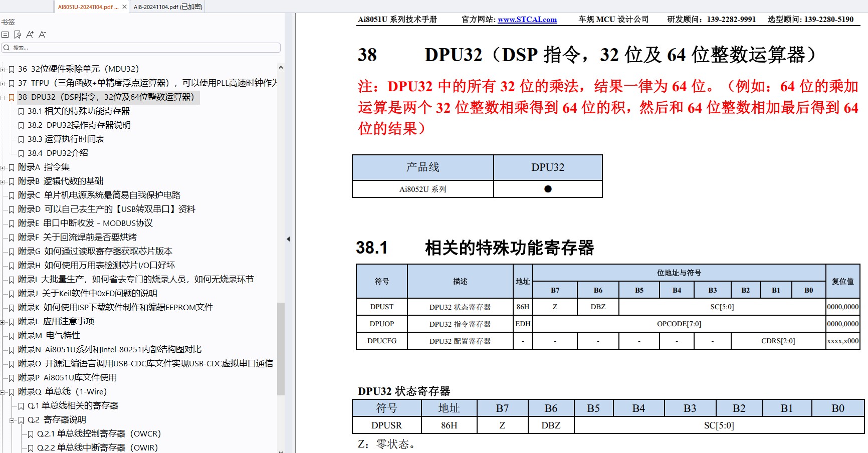Click the bookmark icon for 附录I
868x453 pixels.
click(x=12, y=280)
